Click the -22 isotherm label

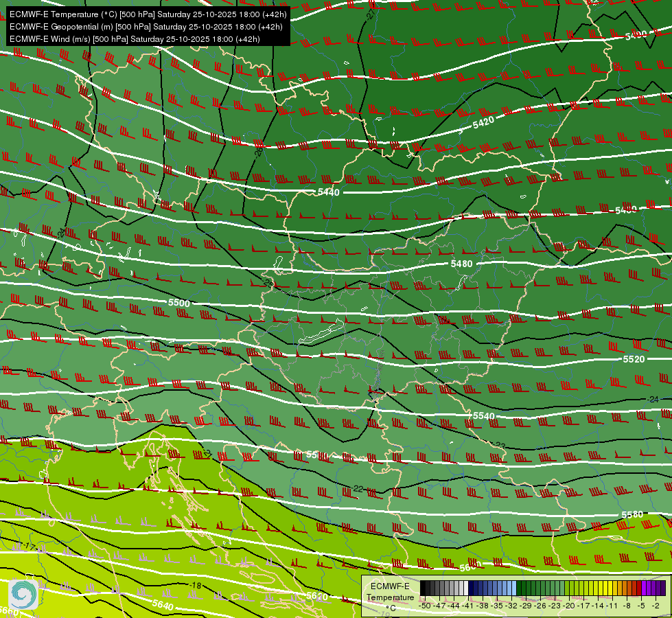[x=358, y=489]
